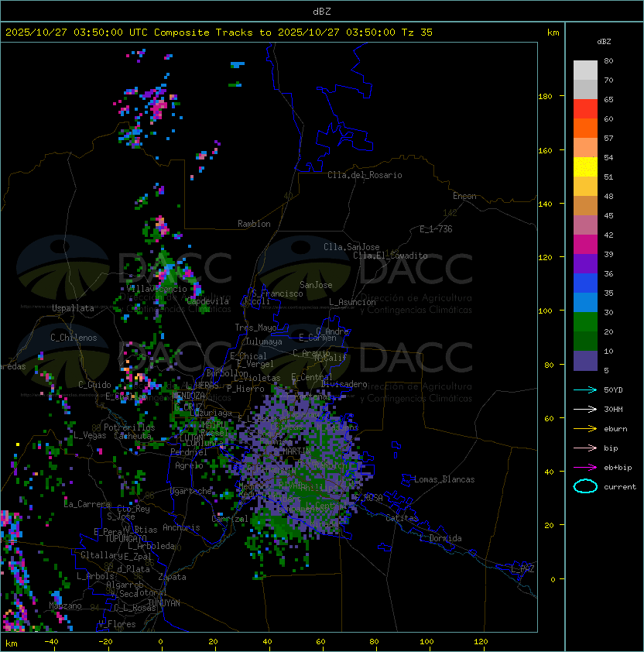Click the 'L_PAZ' map label
The width and height of the screenshot is (644, 652).
[522, 569]
